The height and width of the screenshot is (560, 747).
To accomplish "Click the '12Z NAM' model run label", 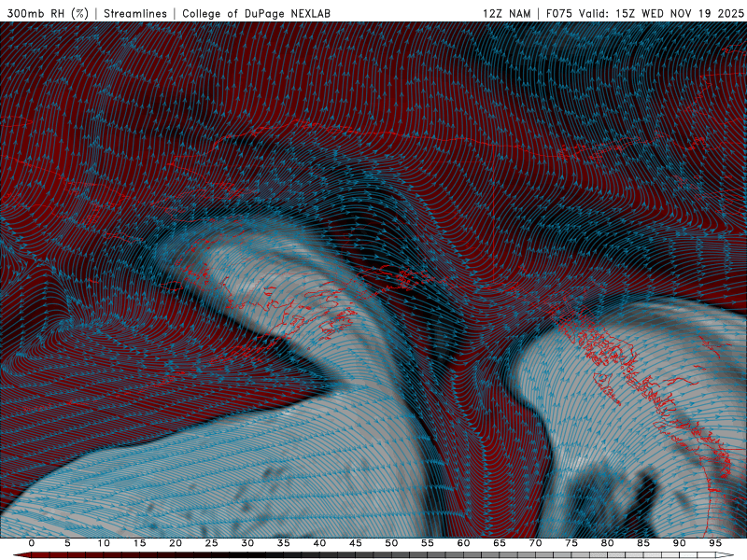I will 507,13.
